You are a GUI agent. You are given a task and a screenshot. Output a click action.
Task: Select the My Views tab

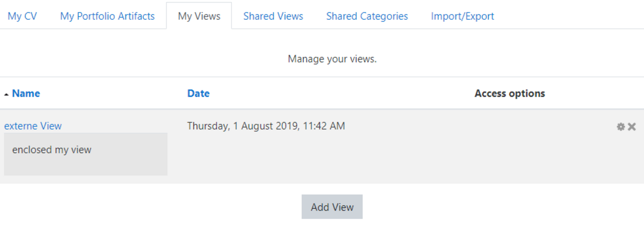coord(199,16)
